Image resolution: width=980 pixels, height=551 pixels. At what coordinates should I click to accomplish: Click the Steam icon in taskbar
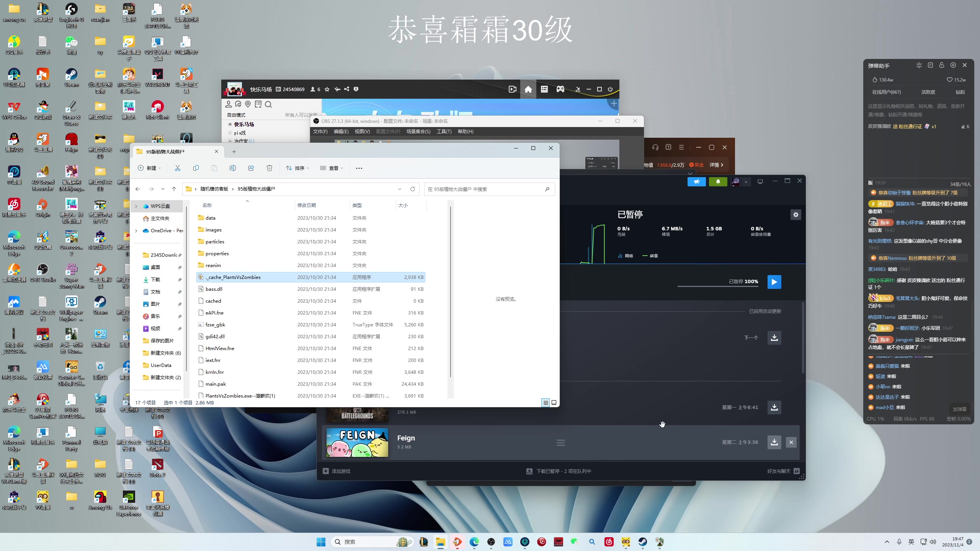point(643,542)
